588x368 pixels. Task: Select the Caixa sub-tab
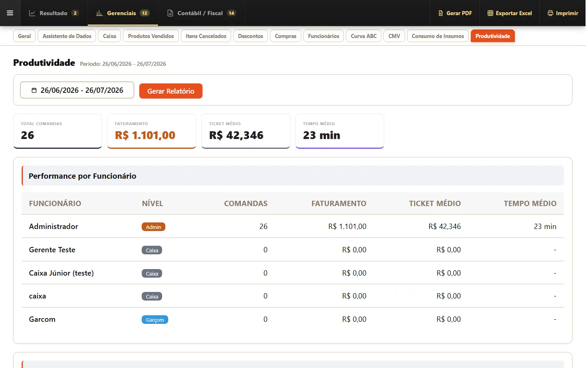(x=109, y=36)
